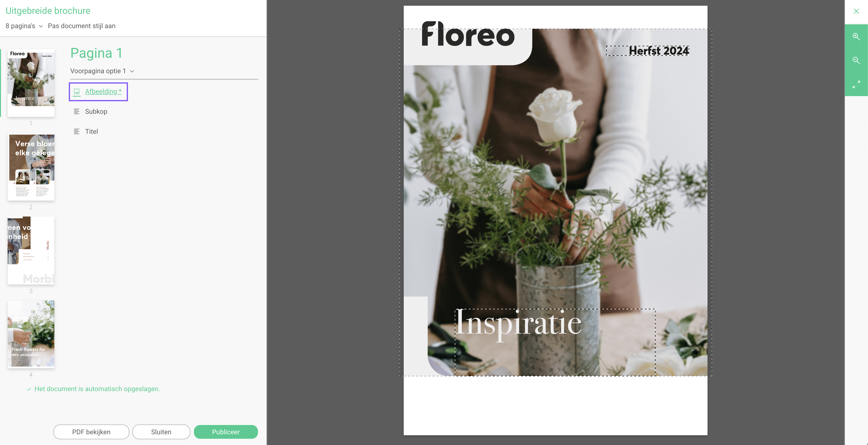
Task: Click the Afbeelding image icon
Action: pos(77,92)
